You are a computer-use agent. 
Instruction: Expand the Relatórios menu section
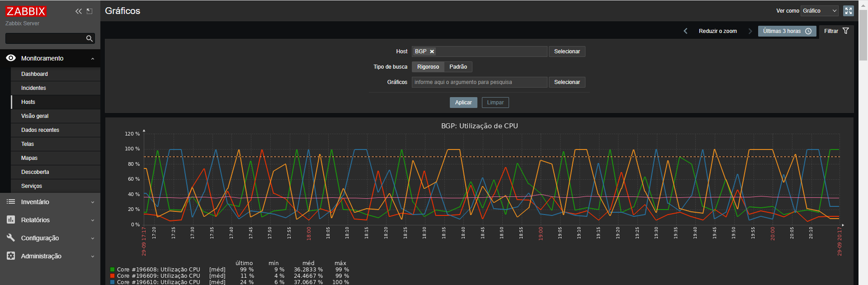tap(50, 220)
